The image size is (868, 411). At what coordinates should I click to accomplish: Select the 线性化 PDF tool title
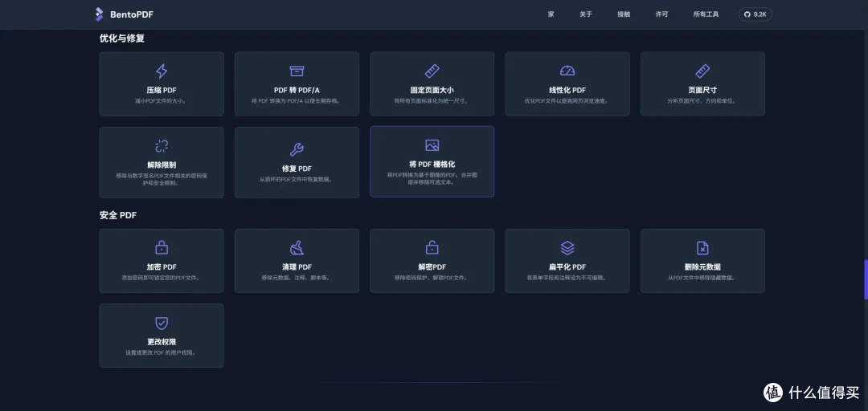[567, 90]
